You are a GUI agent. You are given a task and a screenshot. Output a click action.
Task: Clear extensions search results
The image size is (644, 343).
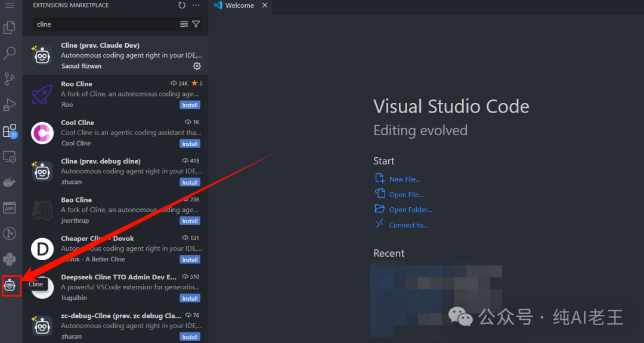click(x=184, y=24)
